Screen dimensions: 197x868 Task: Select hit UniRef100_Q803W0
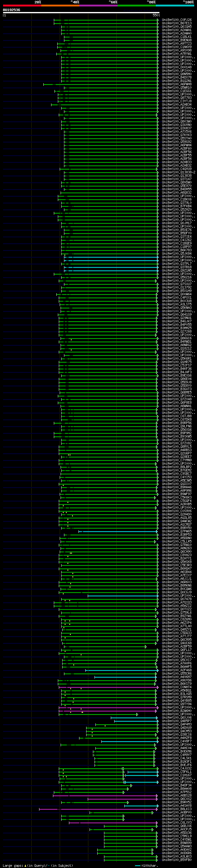176,121
